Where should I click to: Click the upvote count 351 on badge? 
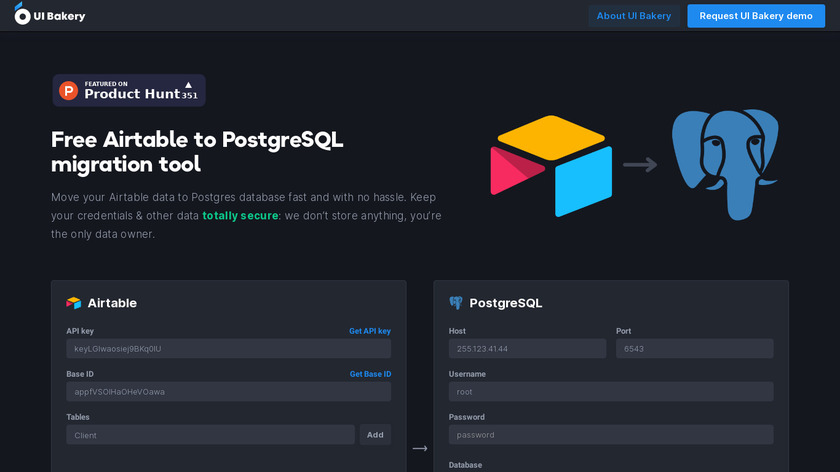tap(190, 95)
